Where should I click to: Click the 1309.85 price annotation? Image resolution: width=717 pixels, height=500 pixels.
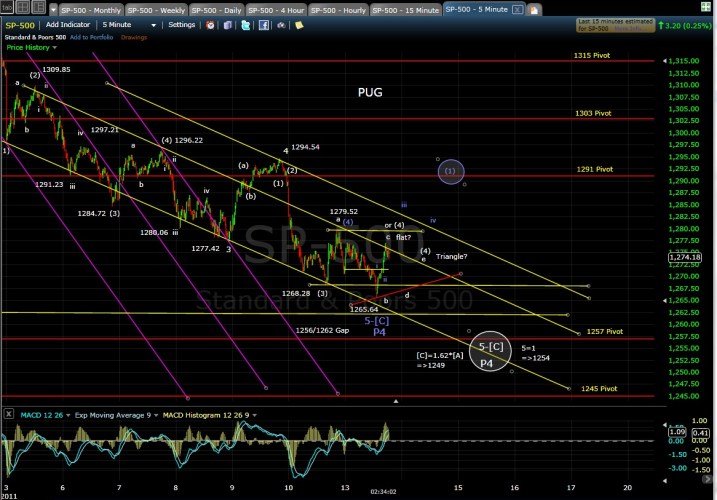pyautogui.click(x=56, y=70)
